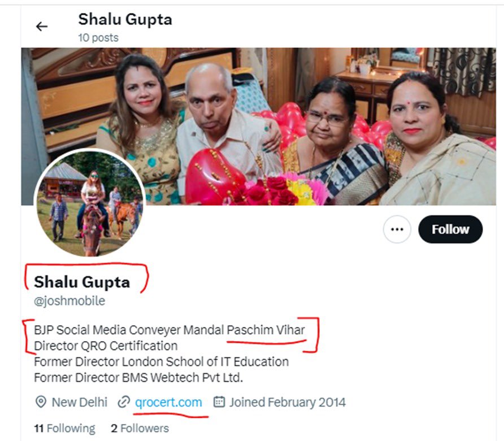
Task: Click the header title Shalu Gupta
Action: [x=125, y=20]
